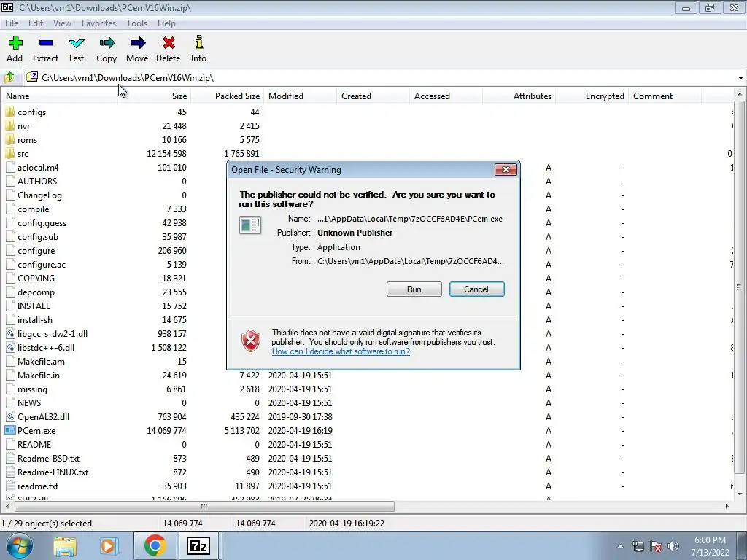Open Google Chrome from taskbar
The width and height of the screenshot is (747, 560).
[155, 545]
